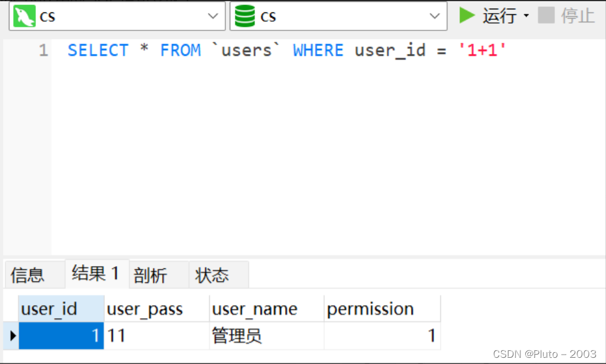This screenshot has width=606, height=364.
Task: Switch to the 信息 tab
Action: click(28, 275)
